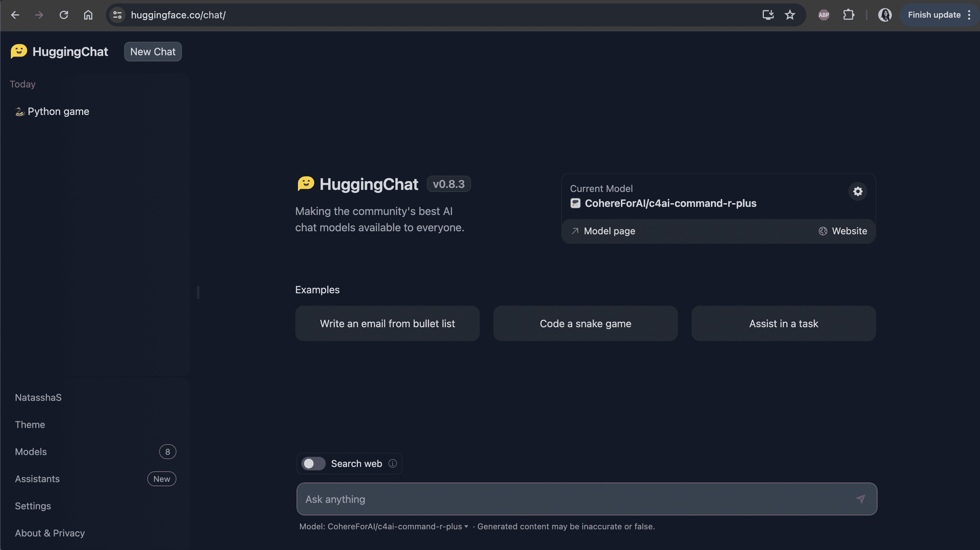Click Assist in a task example

point(784,323)
